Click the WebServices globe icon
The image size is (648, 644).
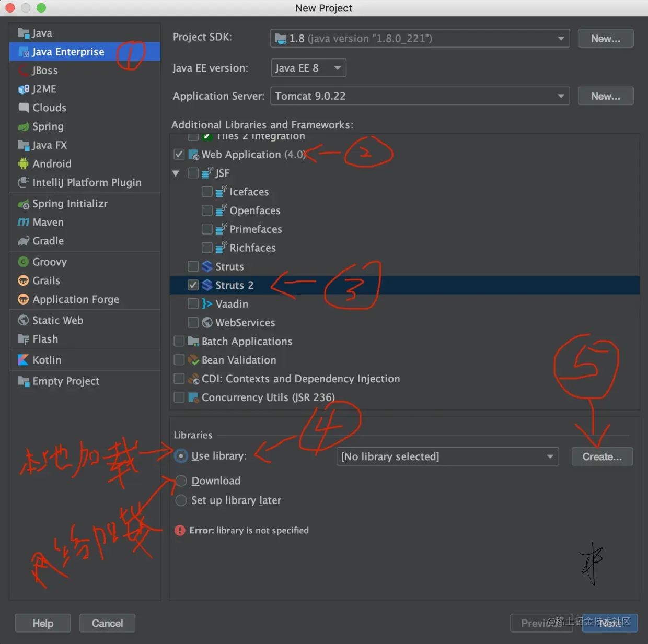pyautogui.click(x=207, y=323)
